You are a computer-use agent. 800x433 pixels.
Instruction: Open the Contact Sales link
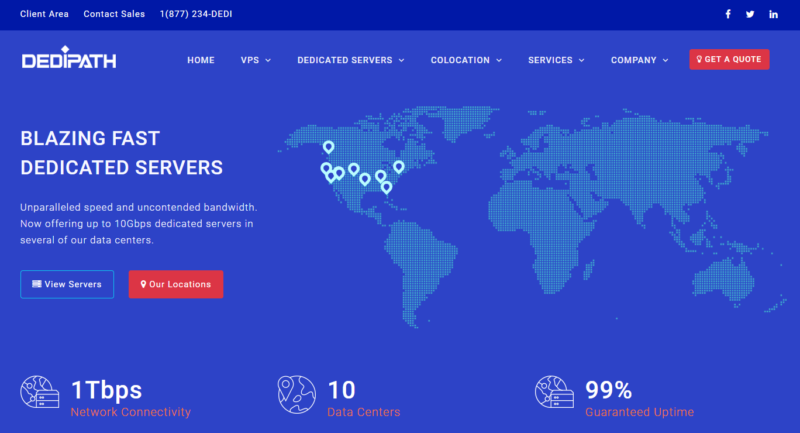coord(114,14)
